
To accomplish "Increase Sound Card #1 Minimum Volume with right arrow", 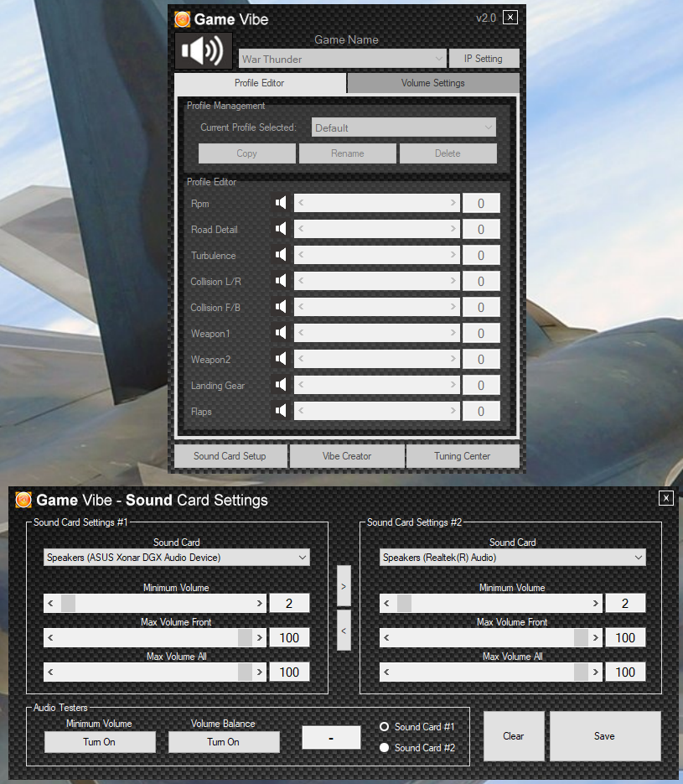I will tap(259, 604).
